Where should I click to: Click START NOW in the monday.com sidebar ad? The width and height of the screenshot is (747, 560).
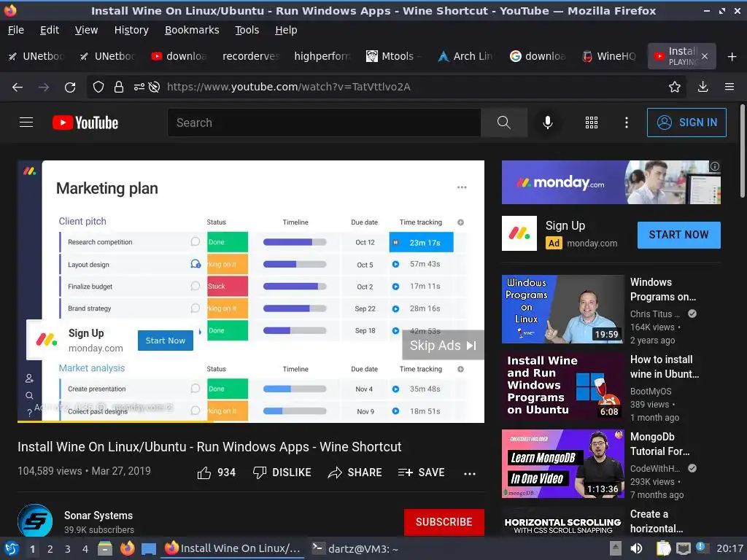tap(678, 235)
